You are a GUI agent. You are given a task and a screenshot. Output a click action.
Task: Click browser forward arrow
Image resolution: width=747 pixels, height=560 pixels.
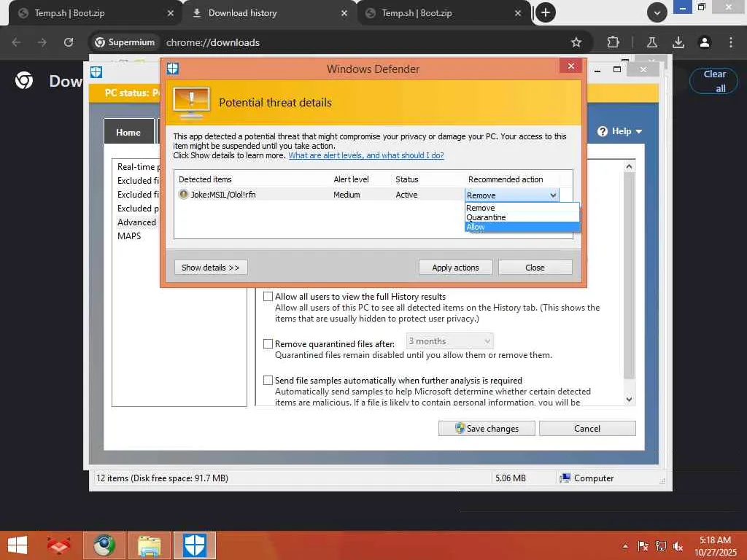[x=42, y=42]
